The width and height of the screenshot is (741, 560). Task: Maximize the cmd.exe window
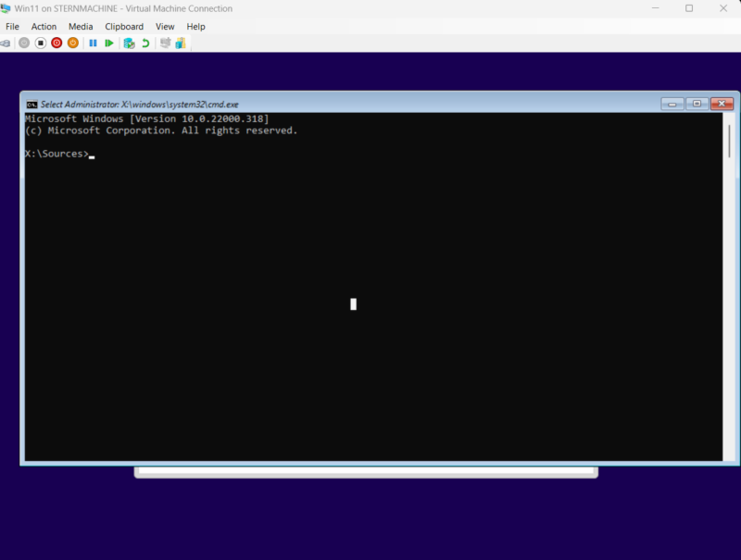tap(697, 104)
